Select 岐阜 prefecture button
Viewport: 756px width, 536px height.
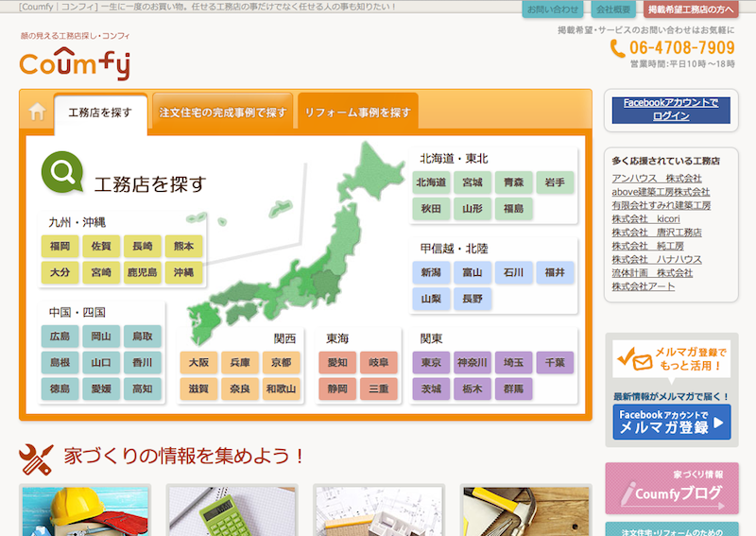pos(379,362)
